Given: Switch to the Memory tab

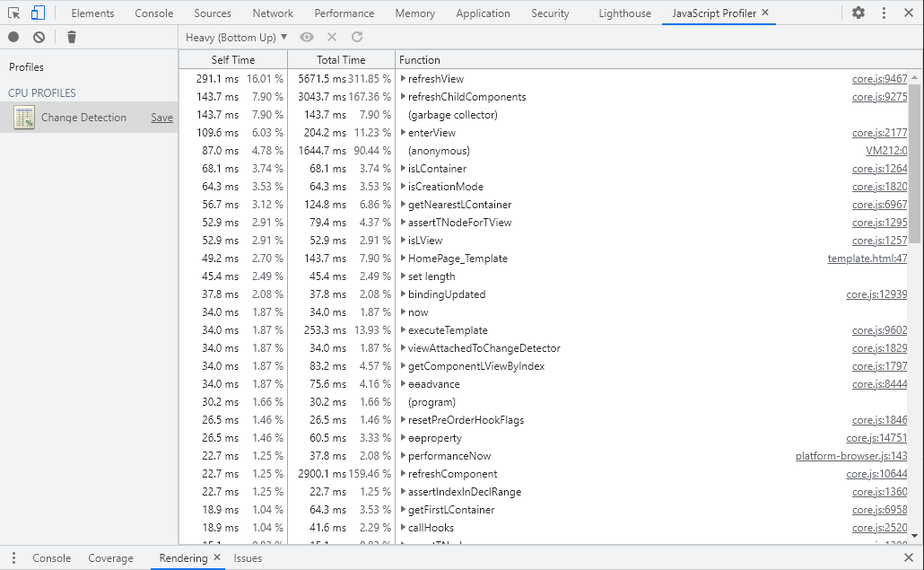Looking at the screenshot, I should [x=414, y=13].
